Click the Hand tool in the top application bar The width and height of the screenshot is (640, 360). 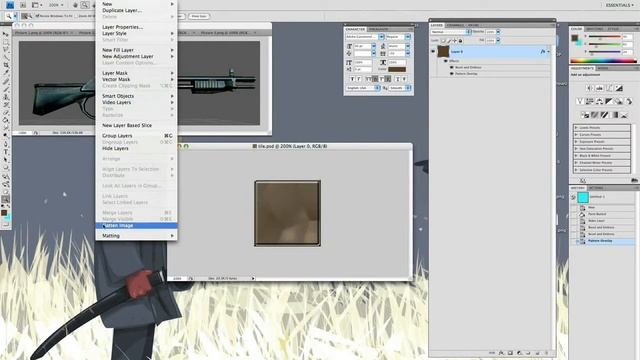(76, 5)
